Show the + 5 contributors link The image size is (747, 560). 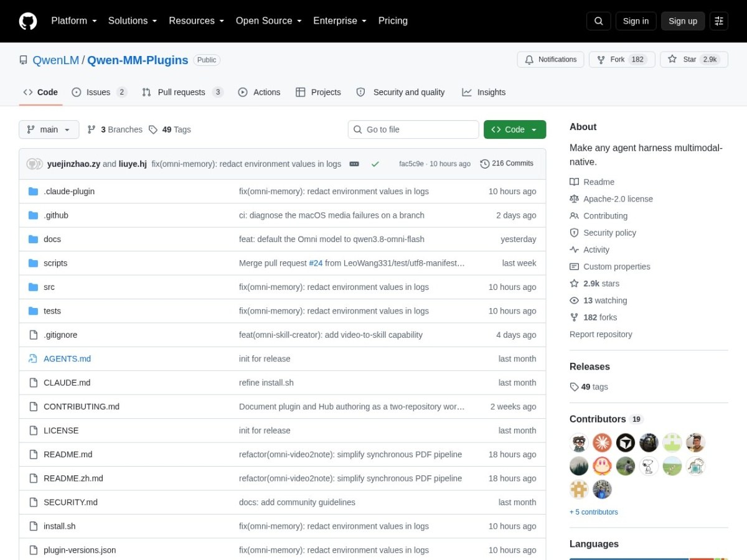pos(594,512)
